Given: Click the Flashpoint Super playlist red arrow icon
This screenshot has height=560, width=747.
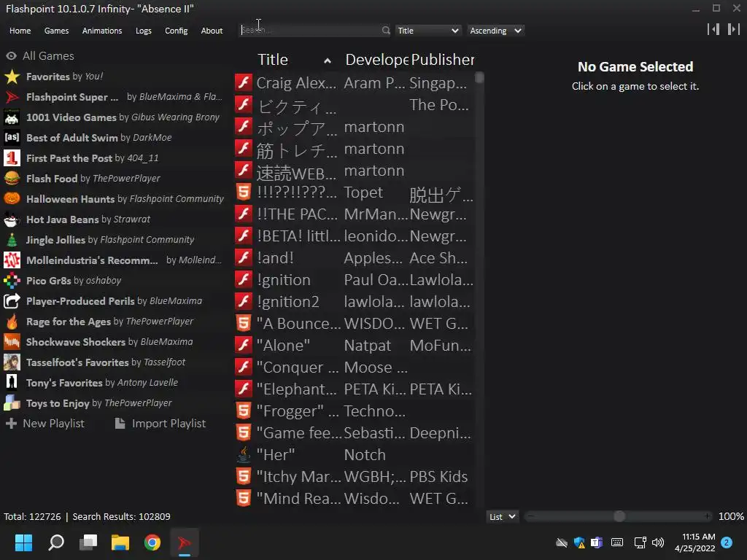Looking at the screenshot, I should pyautogui.click(x=12, y=97).
